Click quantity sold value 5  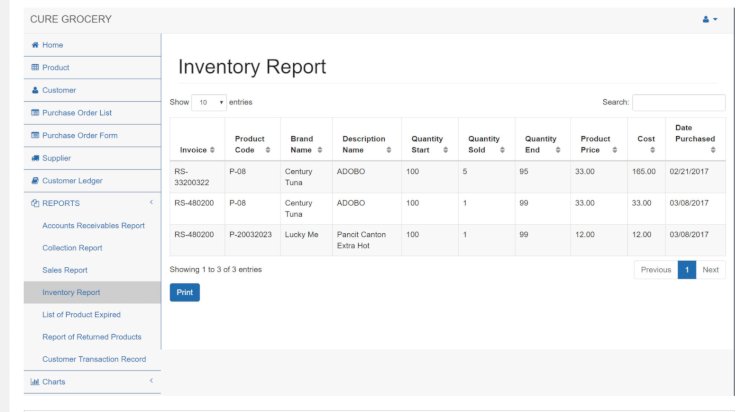(x=464, y=171)
